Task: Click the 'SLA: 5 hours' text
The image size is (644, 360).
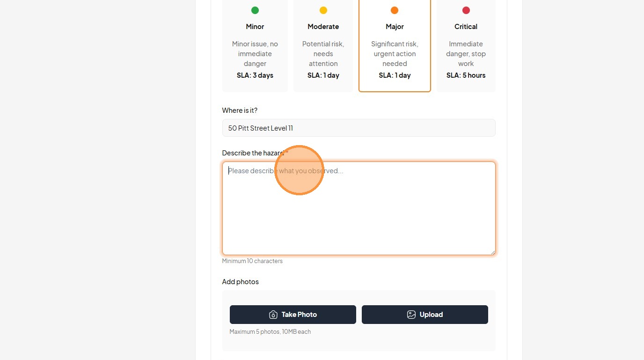Action: [466, 75]
